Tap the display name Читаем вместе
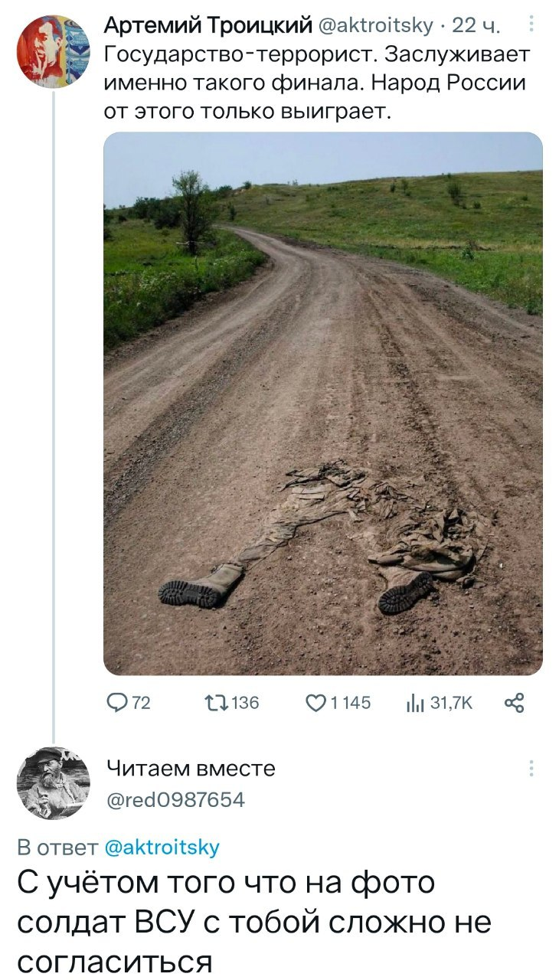The image size is (559, 980). pyautogui.click(x=190, y=768)
